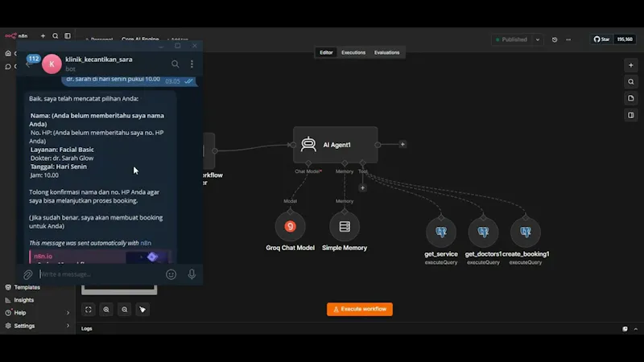Open Insights in n8n sidebar
644x362 pixels.
pos(24,300)
